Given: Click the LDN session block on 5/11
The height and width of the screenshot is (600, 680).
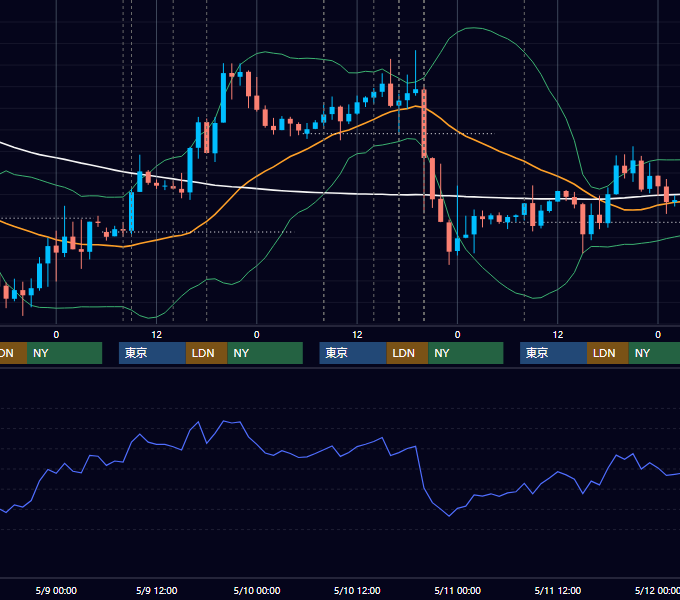Looking at the screenshot, I should click(608, 353).
